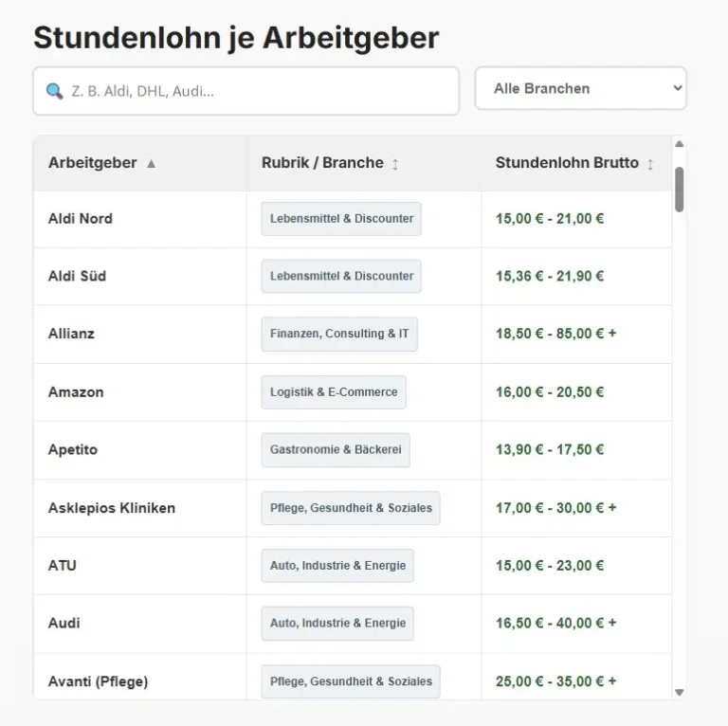Screen dimensions: 728x726
Task: Sort table by Stundenlohn Brutto header
Action: pos(567,163)
